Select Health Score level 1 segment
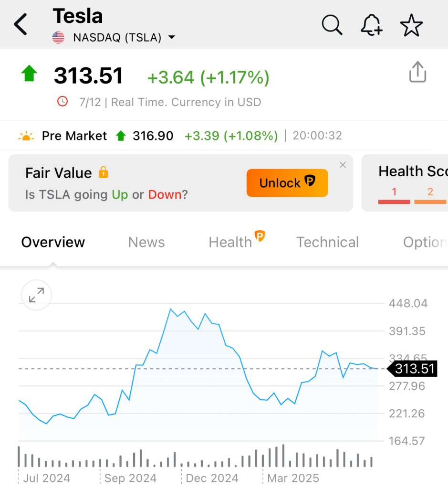The width and height of the screenshot is (448, 489). point(394,195)
